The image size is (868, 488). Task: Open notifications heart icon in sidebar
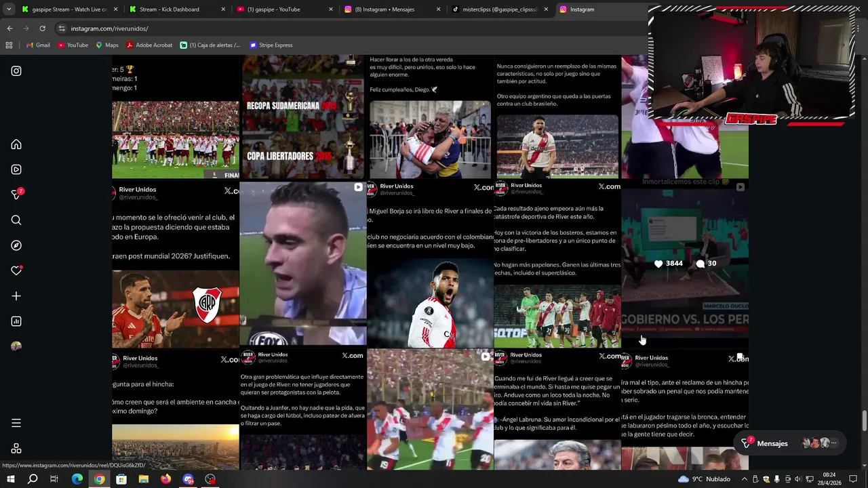coord(16,270)
